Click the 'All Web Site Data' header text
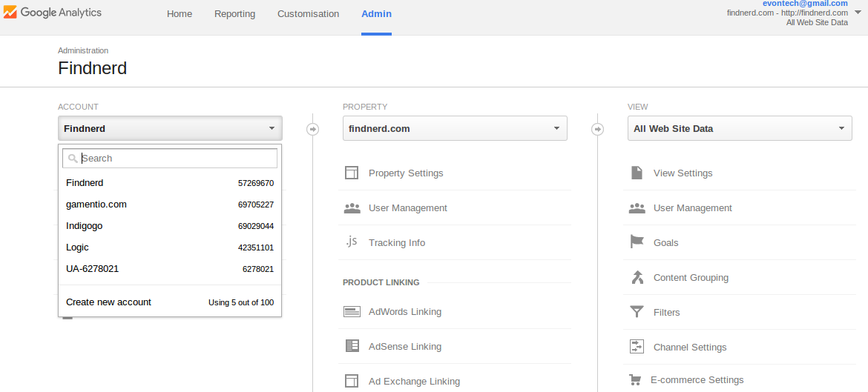868x392 pixels. [x=817, y=23]
